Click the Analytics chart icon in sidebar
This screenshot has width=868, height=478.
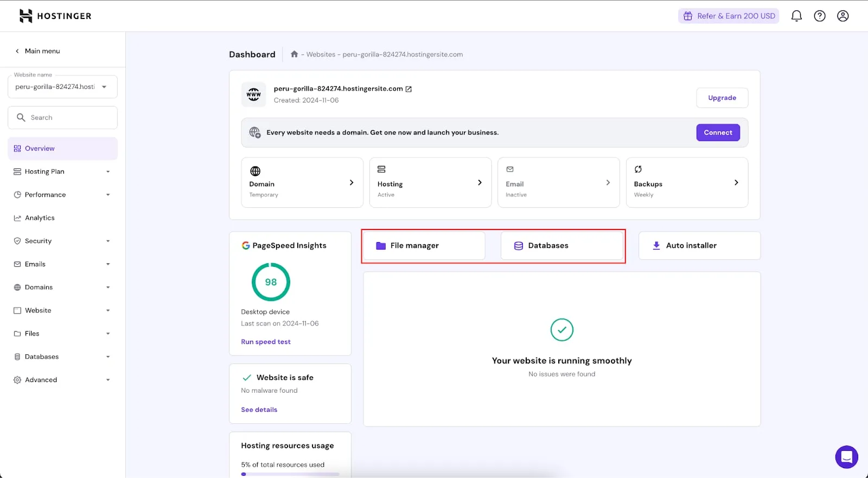point(17,218)
